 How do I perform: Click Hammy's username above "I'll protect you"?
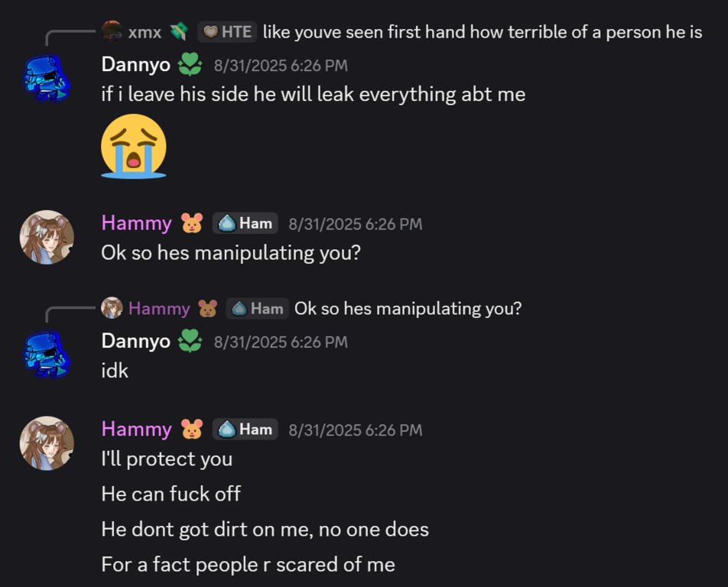coord(136,430)
